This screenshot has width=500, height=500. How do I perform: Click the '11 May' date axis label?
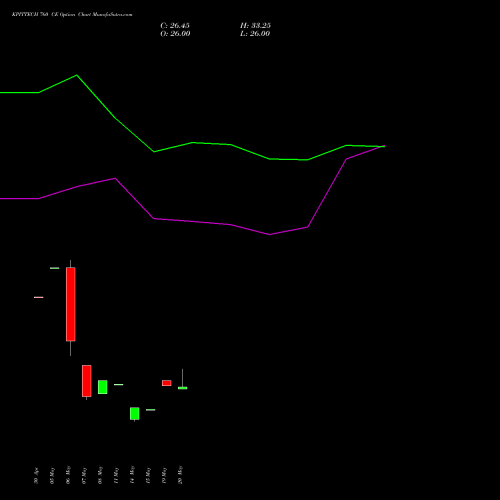[x=116, y=476]
